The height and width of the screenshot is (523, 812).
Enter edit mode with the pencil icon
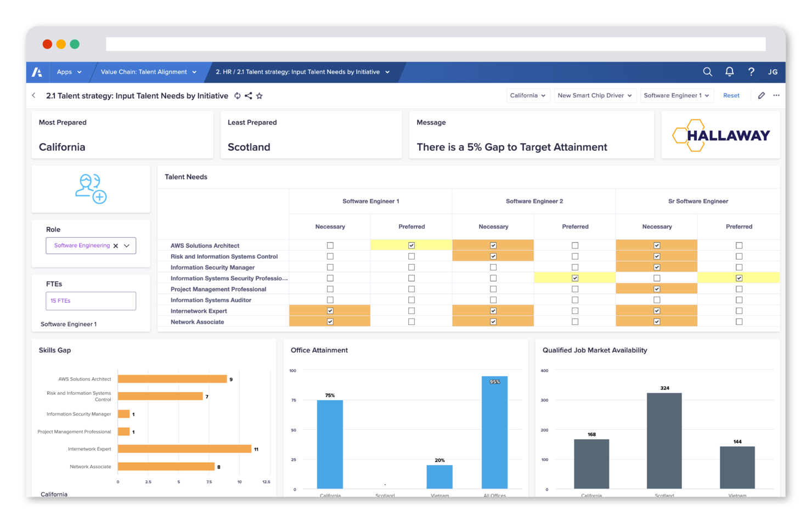click(761, 95)
